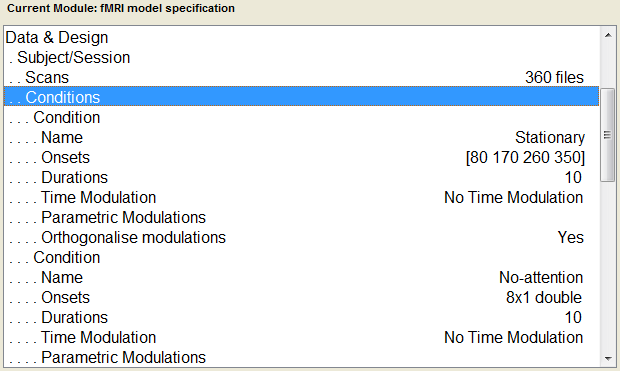Click the scrollbar down arrow
This screenshot has height=371, width=620.
click(608, 359)
